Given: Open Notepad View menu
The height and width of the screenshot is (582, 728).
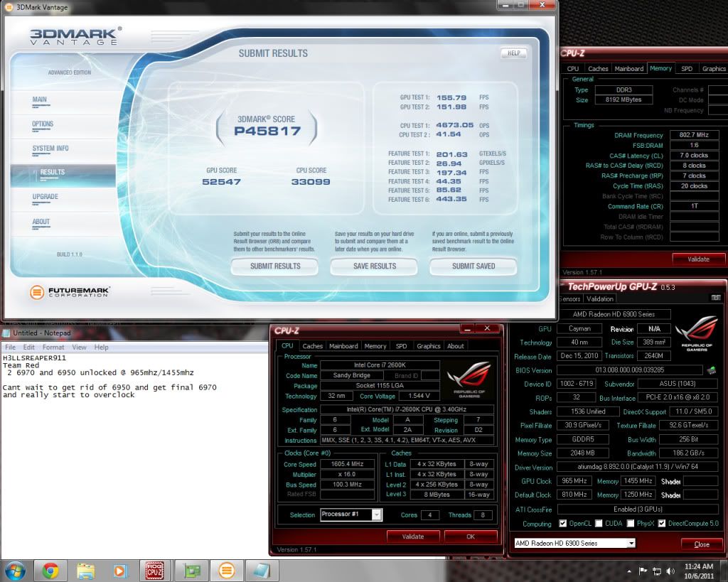Looking at the screenshot, I should [x=79, y=347].
